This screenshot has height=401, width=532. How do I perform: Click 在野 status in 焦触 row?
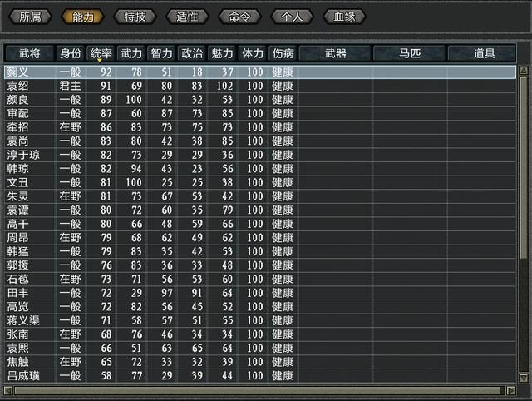point(70,362)
